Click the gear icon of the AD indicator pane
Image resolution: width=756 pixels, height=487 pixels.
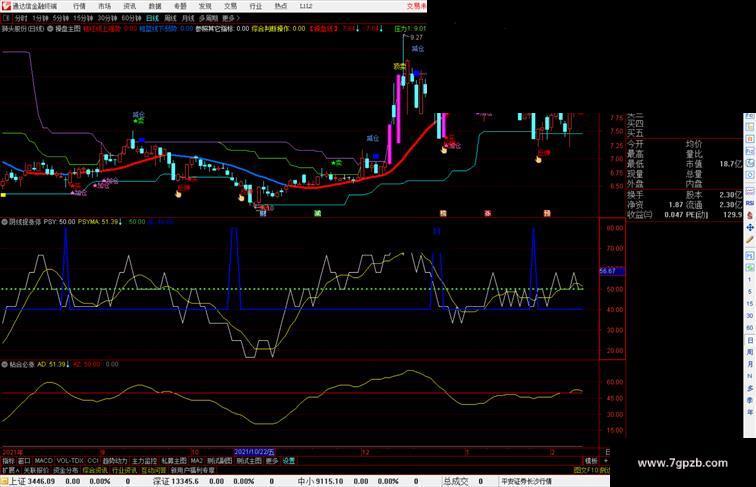(x=4, y=365)
